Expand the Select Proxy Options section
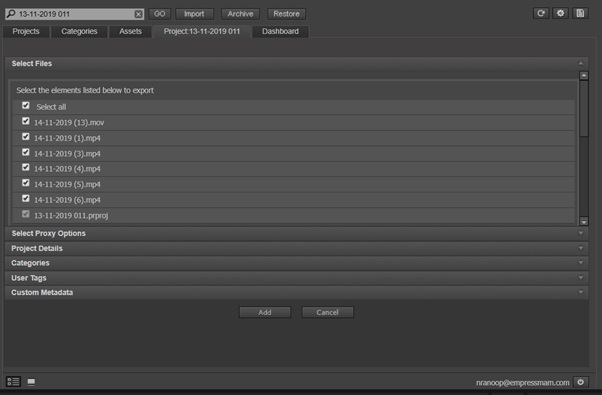 pyautogui.click(x=580, y=233)
